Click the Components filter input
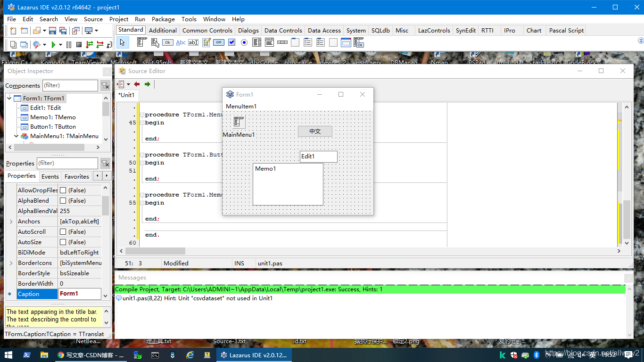 pos(70,85)
